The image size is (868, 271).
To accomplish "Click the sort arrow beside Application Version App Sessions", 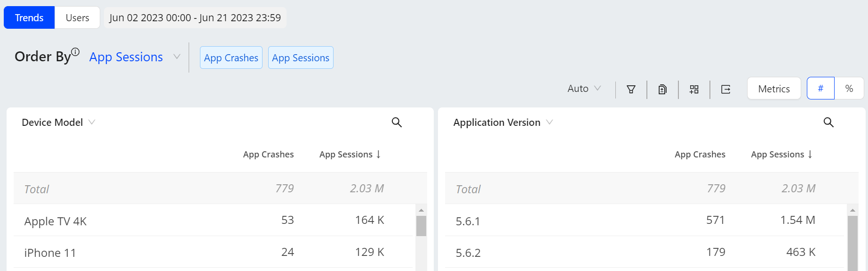I will 810,154.
